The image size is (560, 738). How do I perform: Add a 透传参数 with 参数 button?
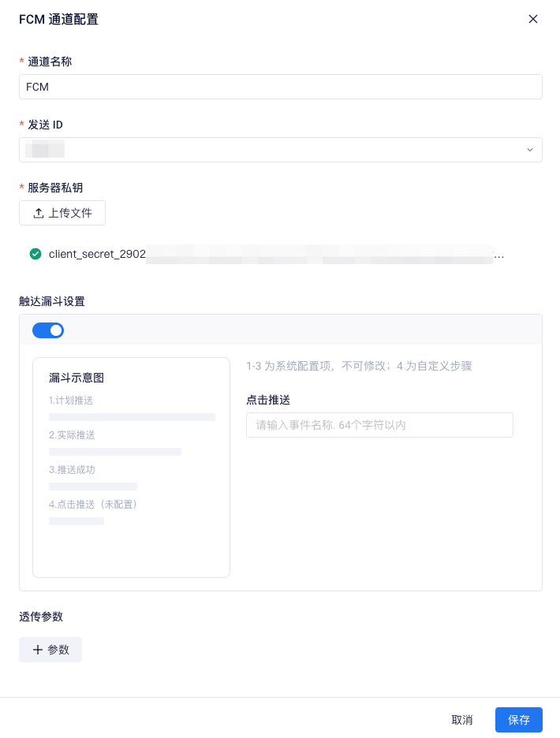[x=50, y=650]
